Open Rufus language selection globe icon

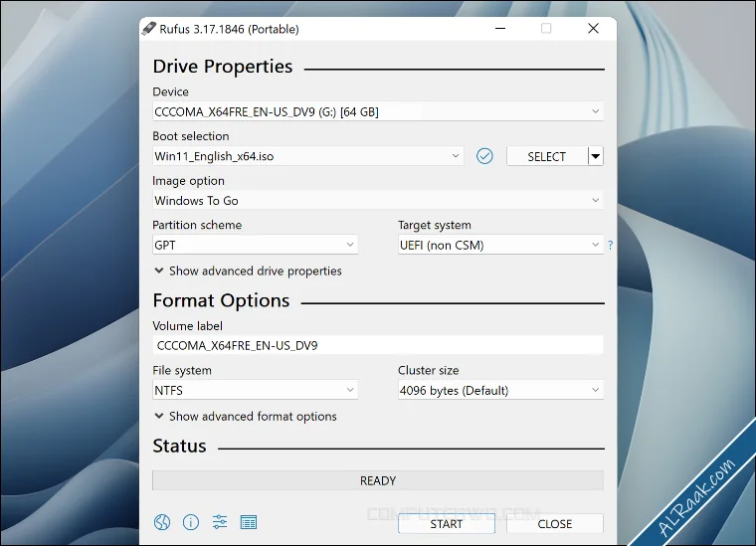coord(162,522)
